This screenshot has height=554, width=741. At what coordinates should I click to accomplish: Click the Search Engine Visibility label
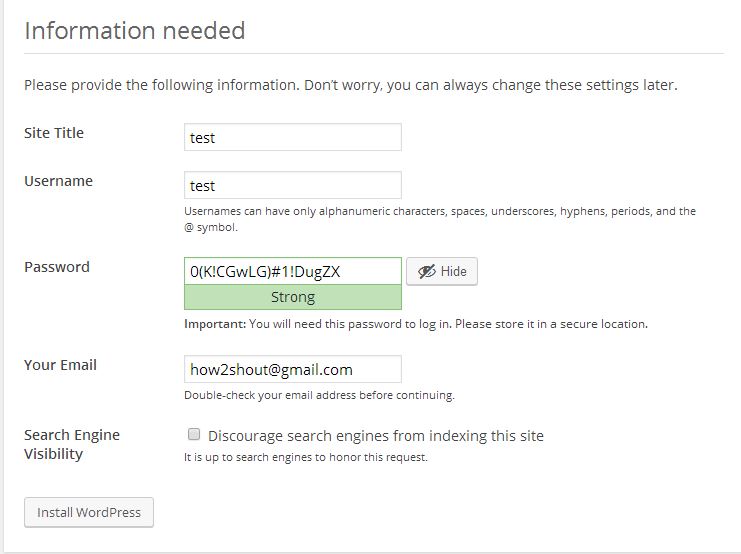(x=71, y=444)
